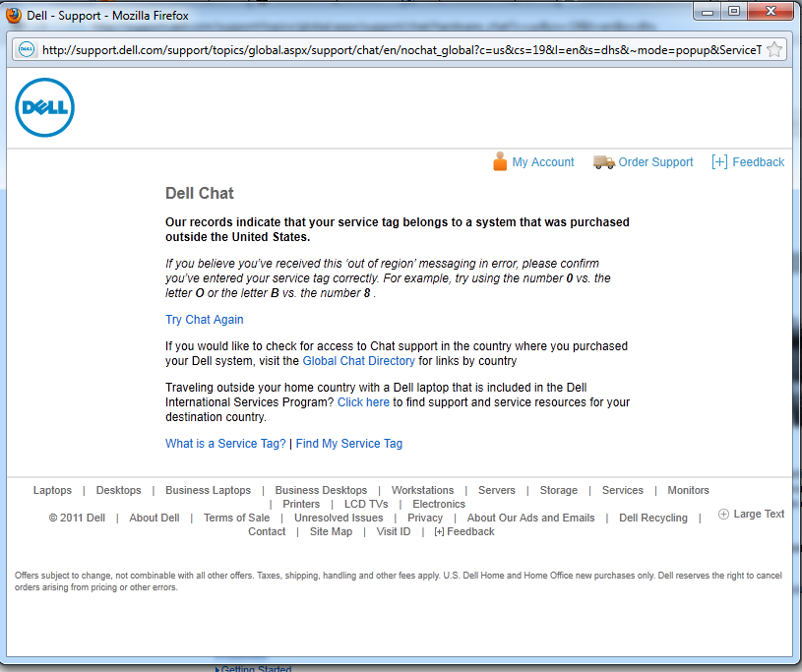
Task: Click the Feedback plus bracket icon
Action: pos(719,162)
